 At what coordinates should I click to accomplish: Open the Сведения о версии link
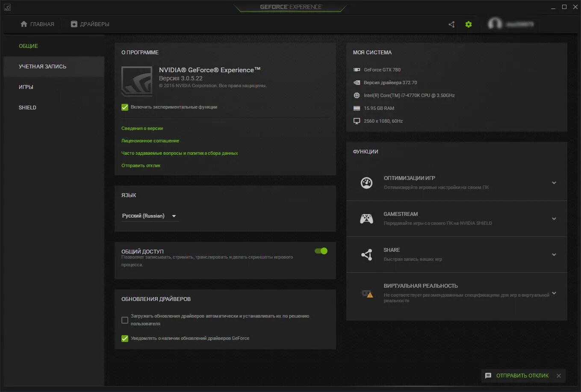tap(142, 128)
